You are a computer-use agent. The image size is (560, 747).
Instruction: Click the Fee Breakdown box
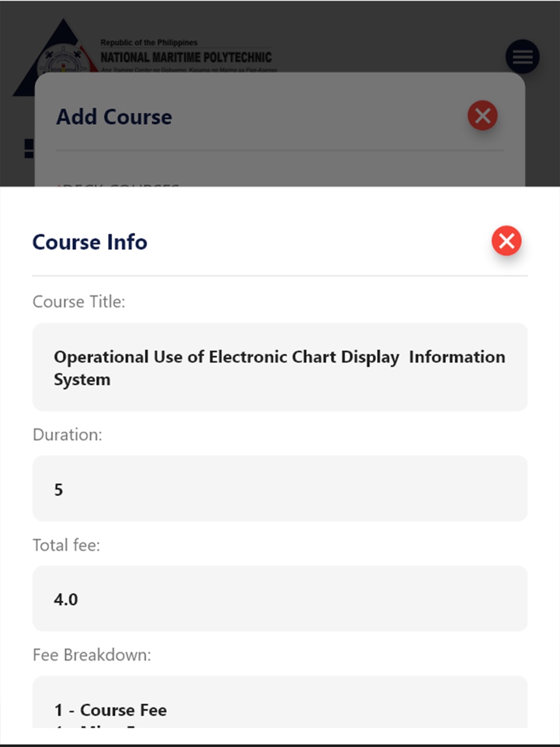click(280, 702)
